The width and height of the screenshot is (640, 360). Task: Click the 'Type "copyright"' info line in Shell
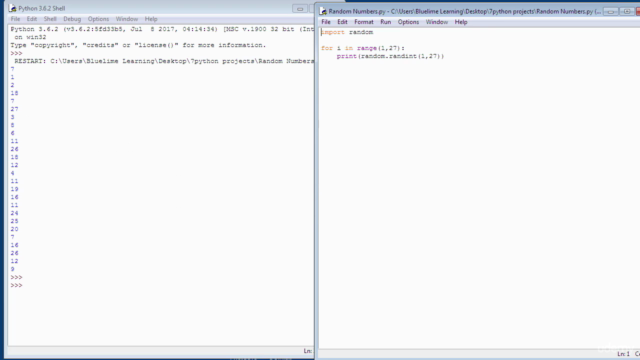[138, 45]
